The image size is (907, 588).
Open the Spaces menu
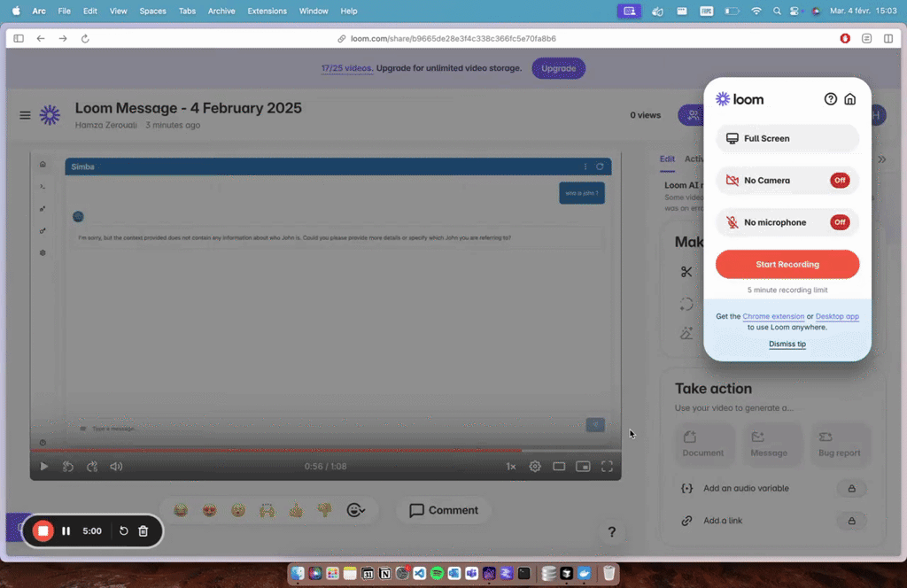[x=152, y=11]
